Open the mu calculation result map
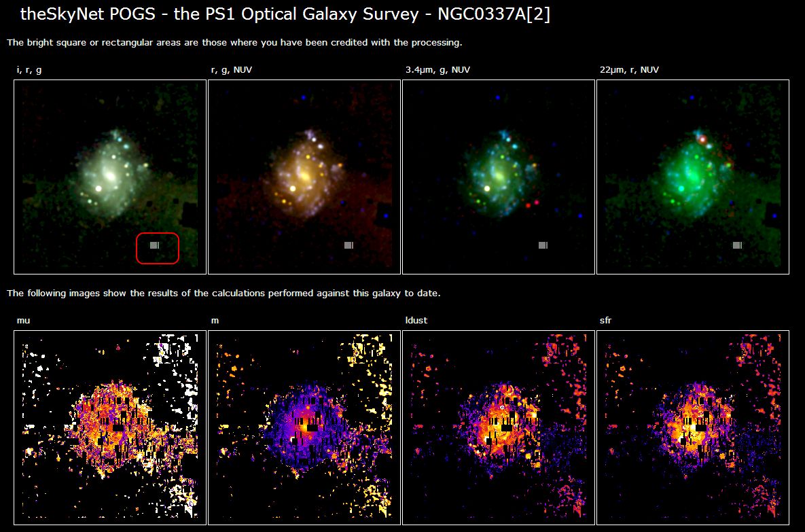Image resolution: width=805 pixels, height=532 pixels. coord(109,427)
